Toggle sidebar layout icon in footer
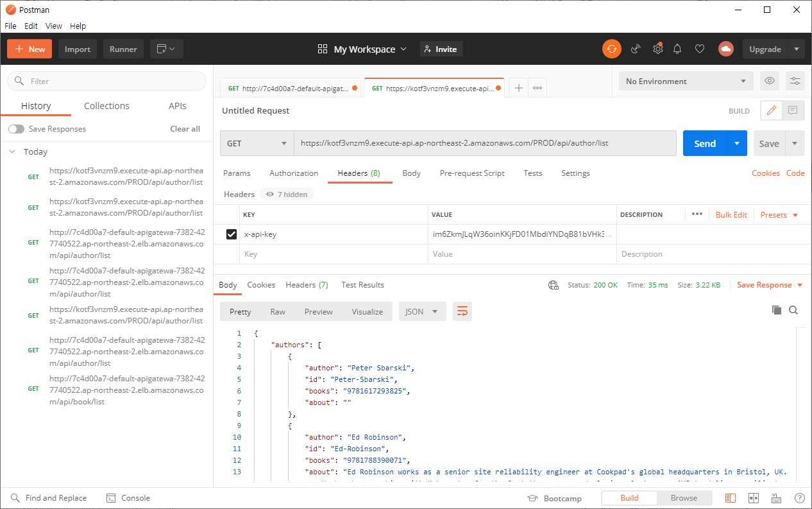Screen dimensions: 812x509 730,498
